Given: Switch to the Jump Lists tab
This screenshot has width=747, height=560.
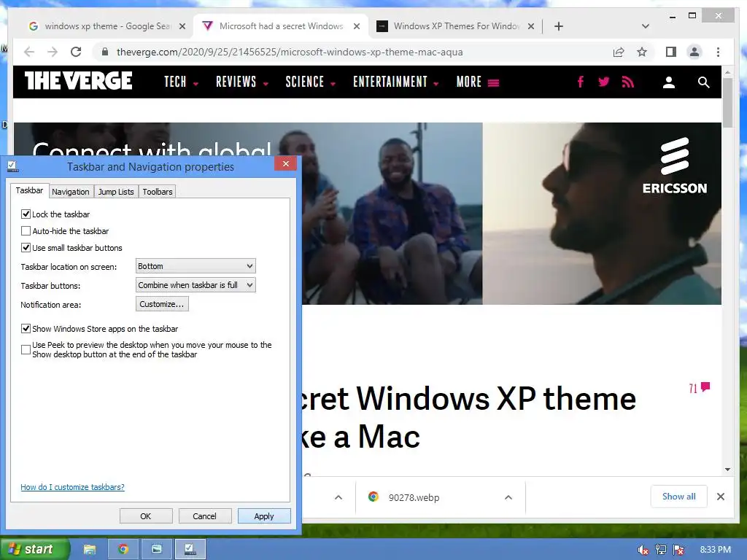Looking at the screenshot, I should point(116,192).
